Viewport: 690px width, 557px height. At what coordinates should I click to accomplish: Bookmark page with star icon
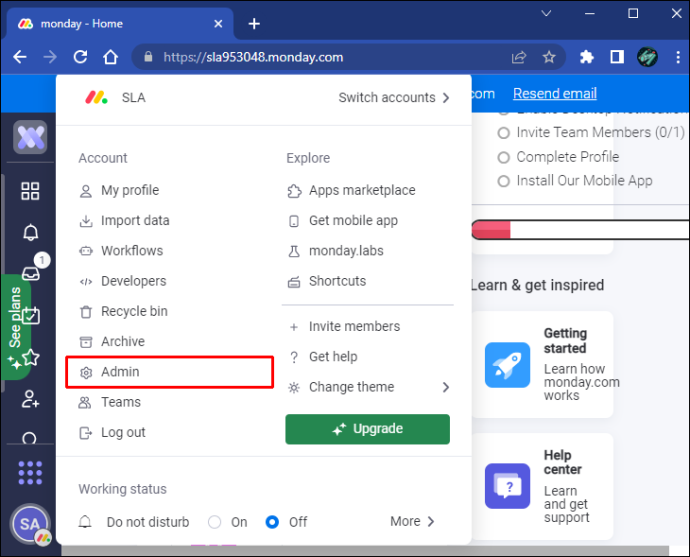pyautogui.click(x=549, y=57)
